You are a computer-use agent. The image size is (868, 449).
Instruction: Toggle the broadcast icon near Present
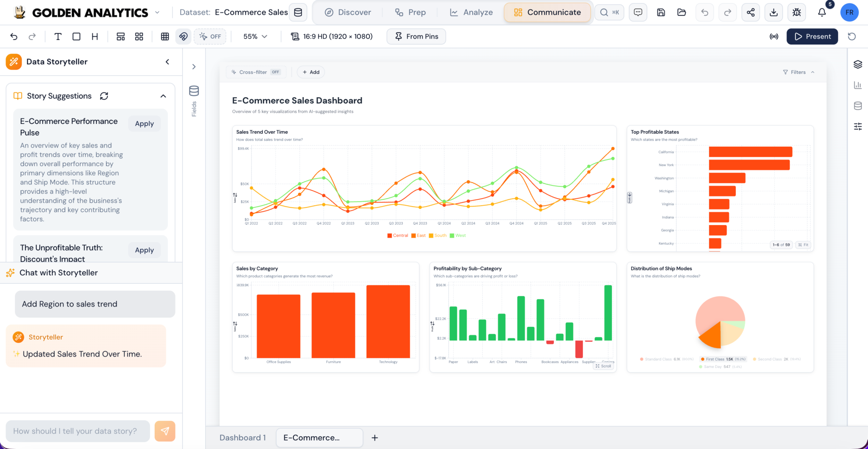point(774,36)
